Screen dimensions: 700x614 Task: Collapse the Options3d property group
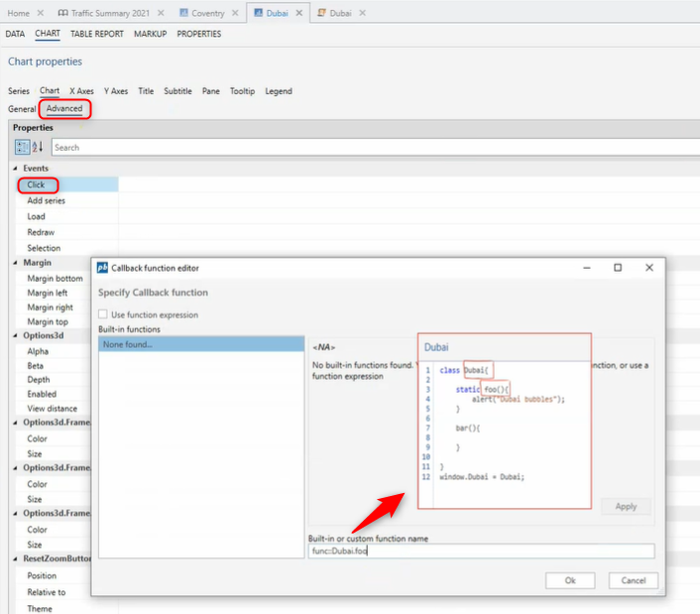(15, 336)
